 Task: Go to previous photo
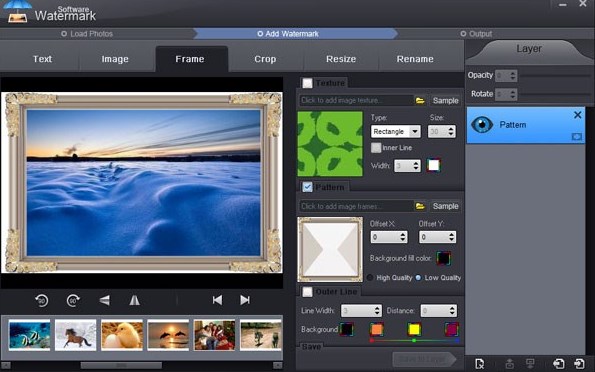pyautogui.click(x=217, y=300)
